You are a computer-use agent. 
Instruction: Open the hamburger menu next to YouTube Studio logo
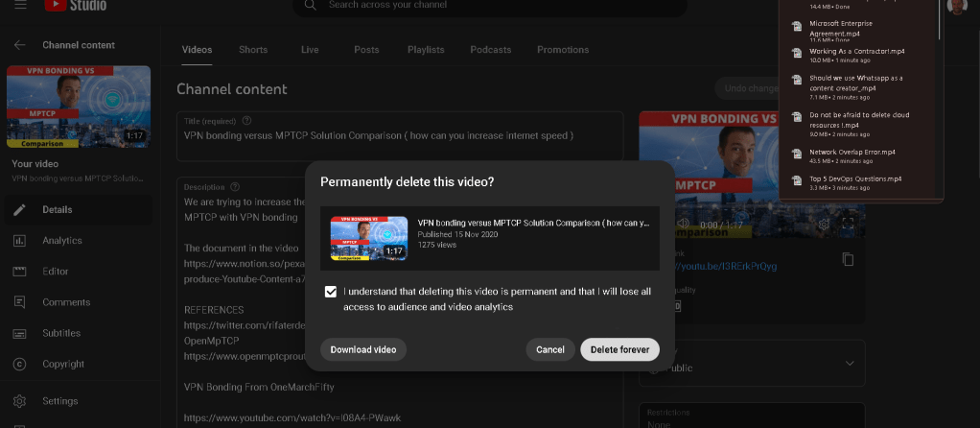[x=20, y=5]
